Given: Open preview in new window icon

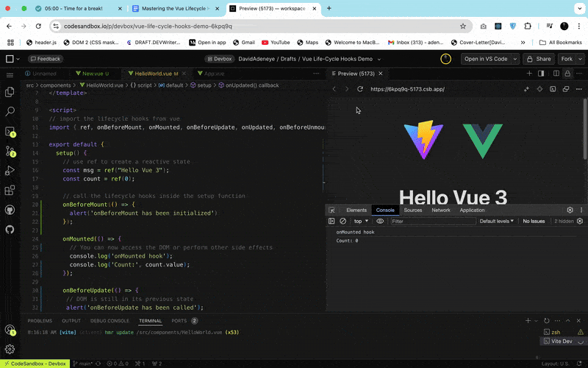Looking at the screenshot, I should 566,89.
